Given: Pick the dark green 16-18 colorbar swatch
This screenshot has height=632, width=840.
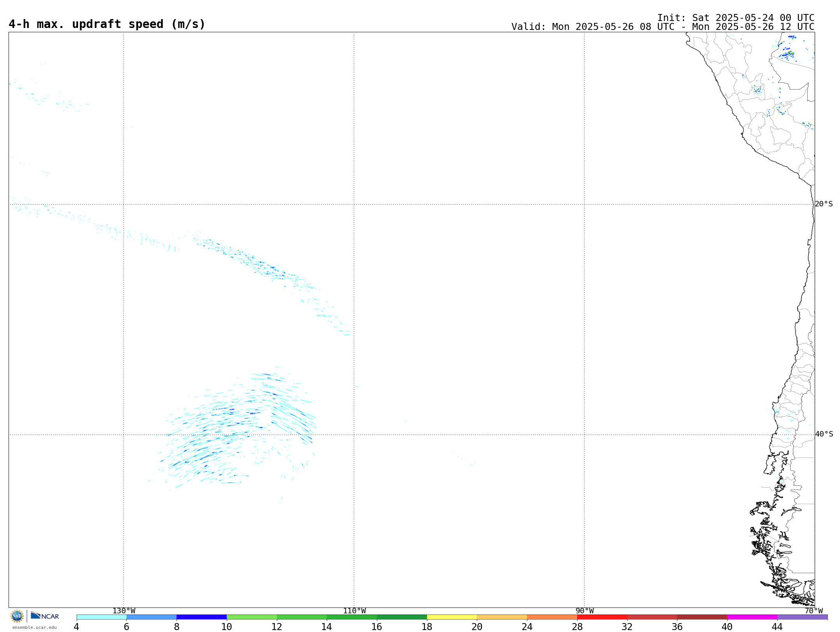Looking at the screenshot, I should pos(402,617).
